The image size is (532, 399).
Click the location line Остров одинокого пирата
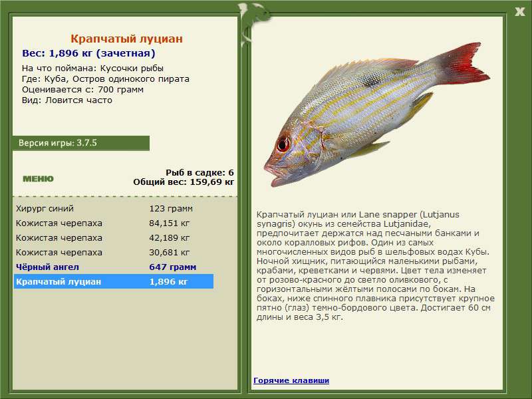tap(106, 78)
